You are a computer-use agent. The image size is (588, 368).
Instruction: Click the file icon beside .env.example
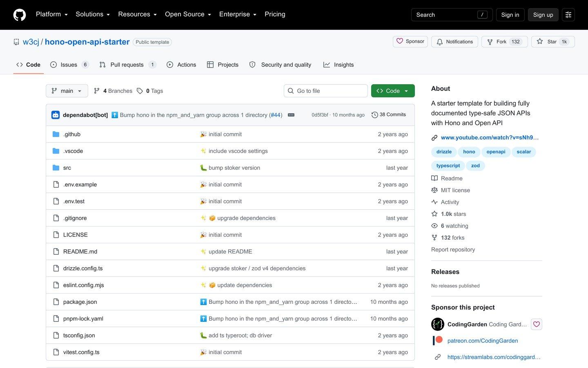pyautogui.click(x=56, y=184)
